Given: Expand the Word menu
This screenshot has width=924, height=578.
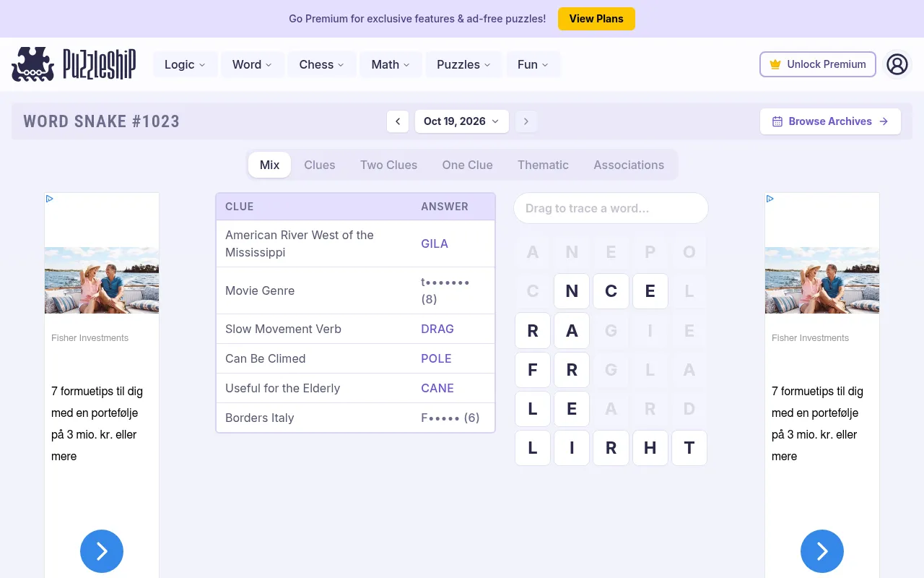Looking at the screenshot, I should [x=253, y=64].
